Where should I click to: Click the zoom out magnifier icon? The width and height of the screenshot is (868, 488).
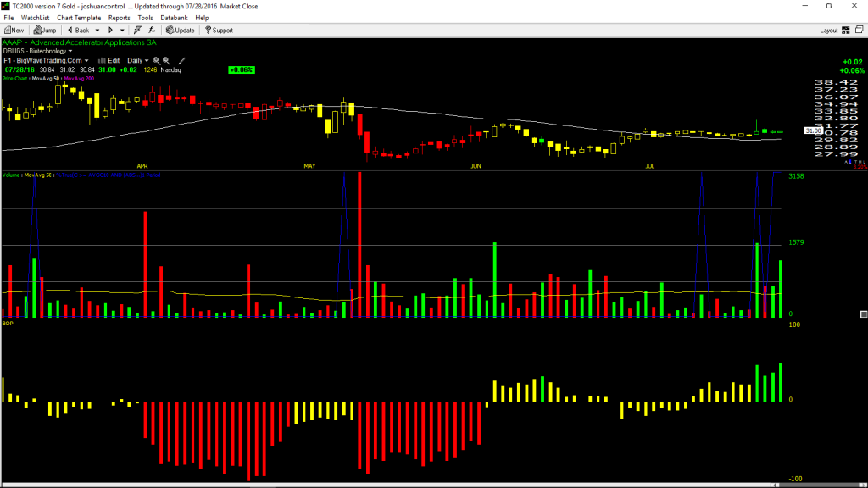click(x=166, y=60)
